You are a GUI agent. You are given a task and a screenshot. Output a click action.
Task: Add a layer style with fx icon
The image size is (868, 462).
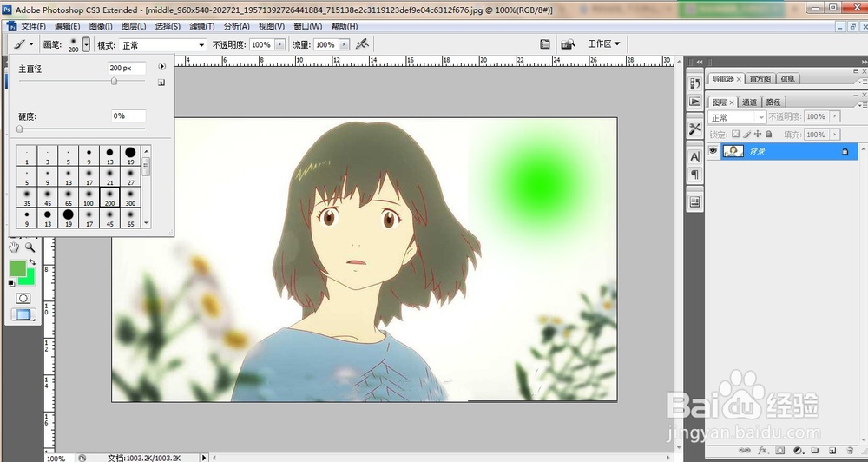762,451
